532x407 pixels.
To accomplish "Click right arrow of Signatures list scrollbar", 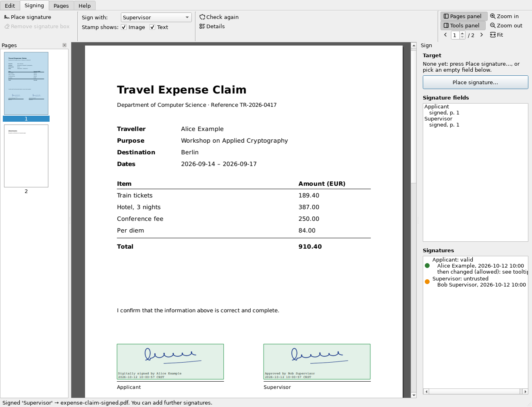I will [525, 391].
